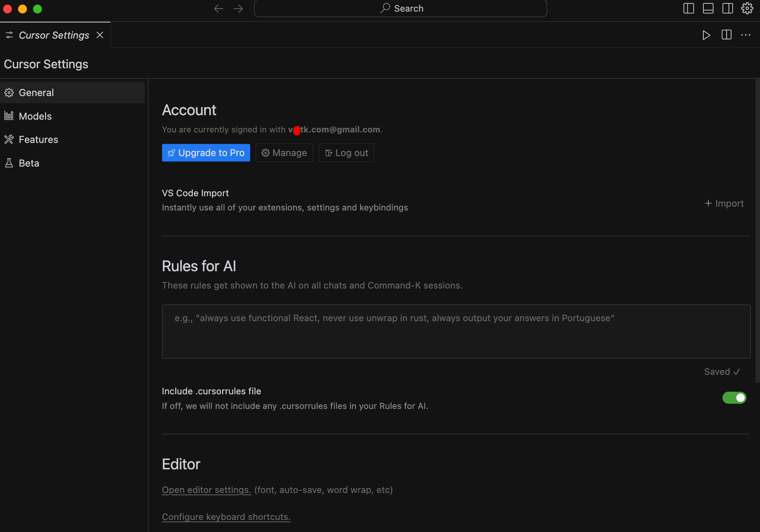Open the Beta settings section
Image resolution: width=760 pixels, height=532 pixels.
pos(72,163)
